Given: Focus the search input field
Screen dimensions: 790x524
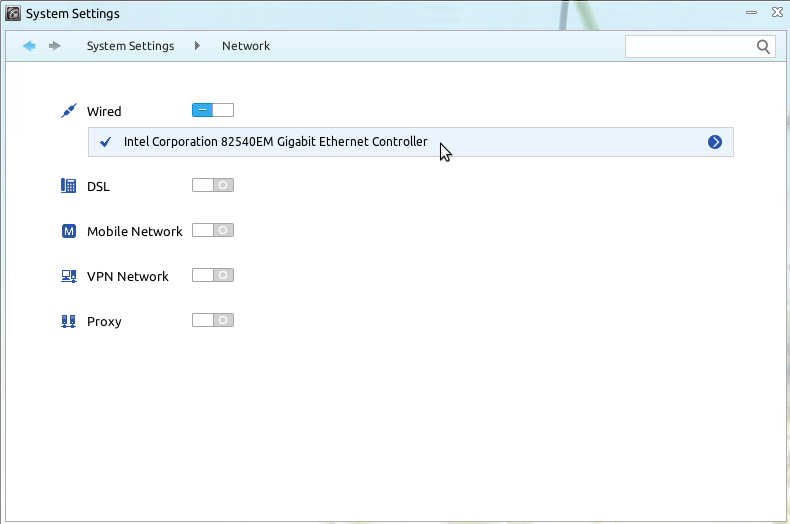Looking at the screenshot, I should pyautogui.click(x=688, y=46).
